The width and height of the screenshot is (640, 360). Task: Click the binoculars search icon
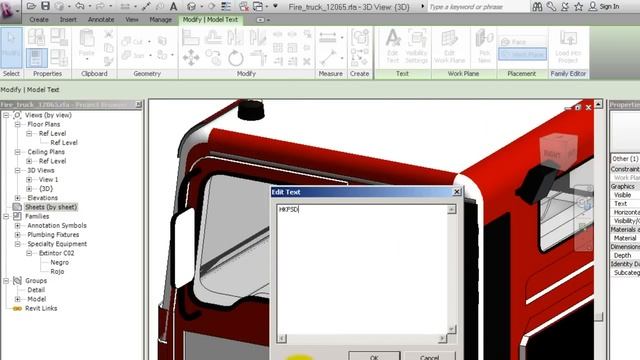(x=537, y=6)
